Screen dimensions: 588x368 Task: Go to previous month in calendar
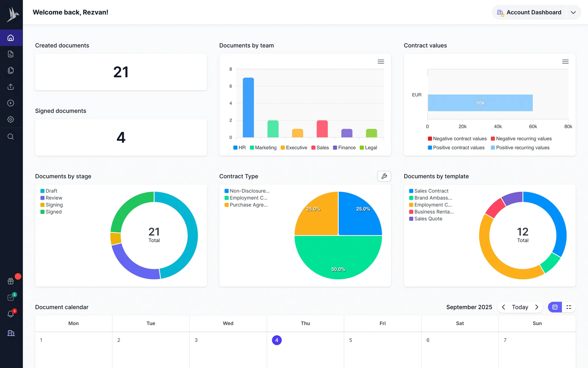(x=504, y=307)
